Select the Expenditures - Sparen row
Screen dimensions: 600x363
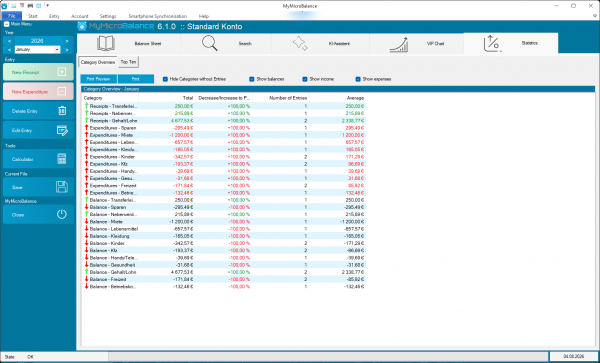(224, 128)
